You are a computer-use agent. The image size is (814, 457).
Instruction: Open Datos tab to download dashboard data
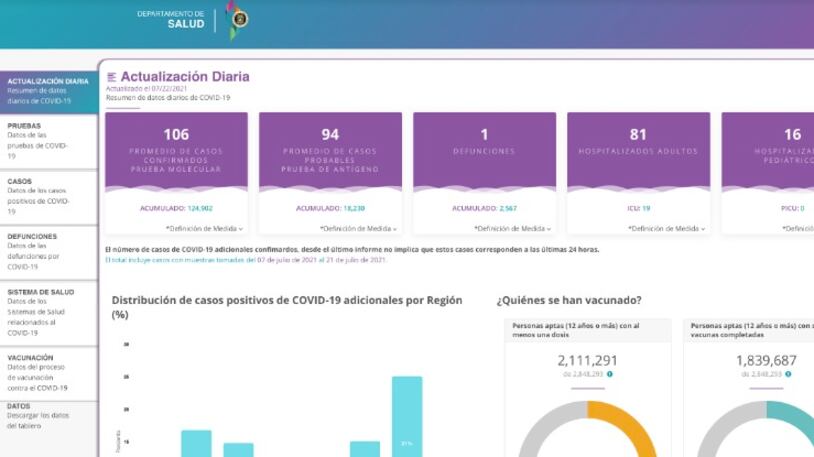coord(48,415)
